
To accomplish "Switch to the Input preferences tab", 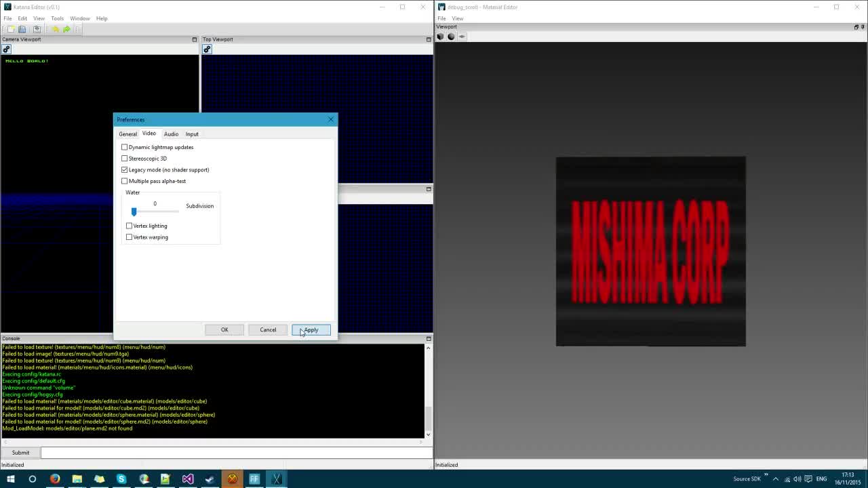I will pyautogui.click(x=192, y=134).
